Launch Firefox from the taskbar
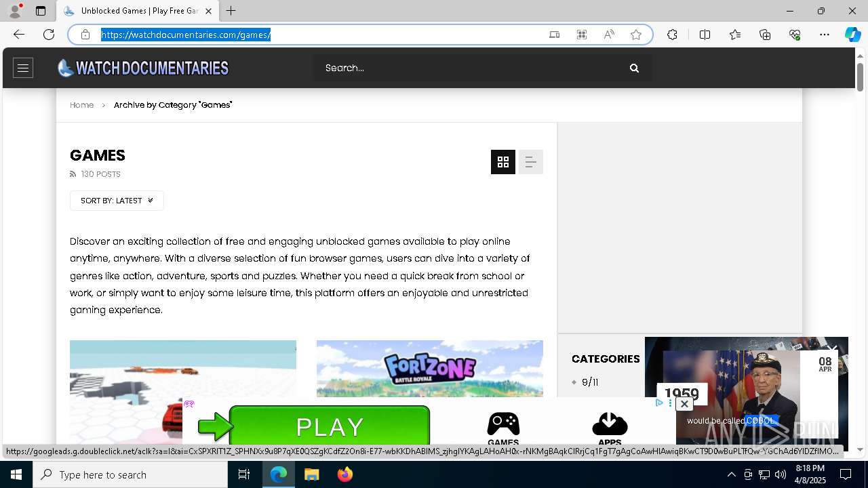Screen dimensions: 868x488 coord(345,474)
